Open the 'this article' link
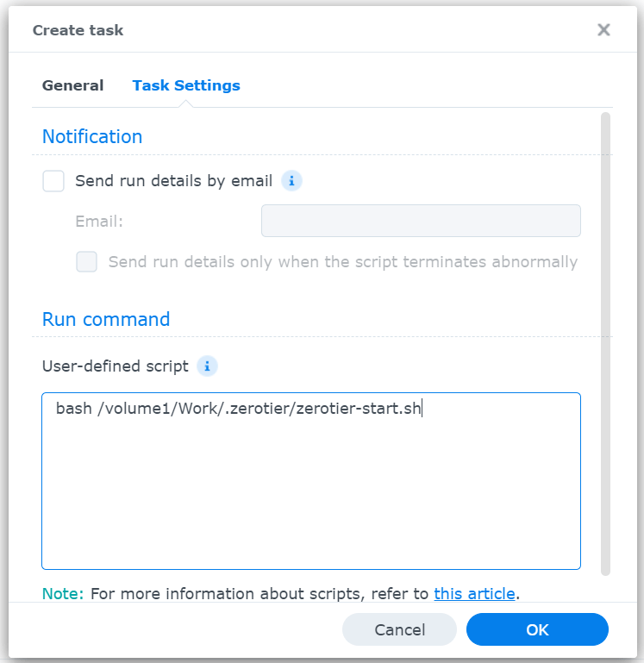This screenshot has height=663, width=644. point(474,594)
